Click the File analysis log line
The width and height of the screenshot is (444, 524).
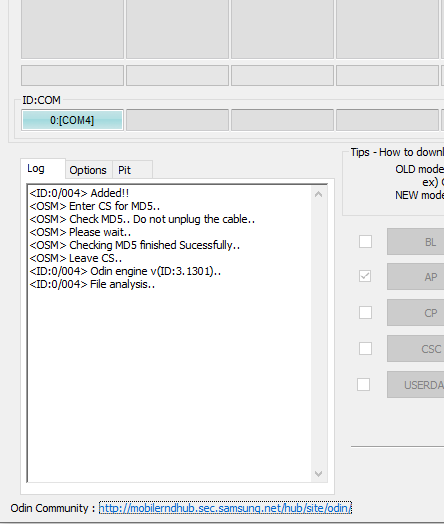[92, 284]
